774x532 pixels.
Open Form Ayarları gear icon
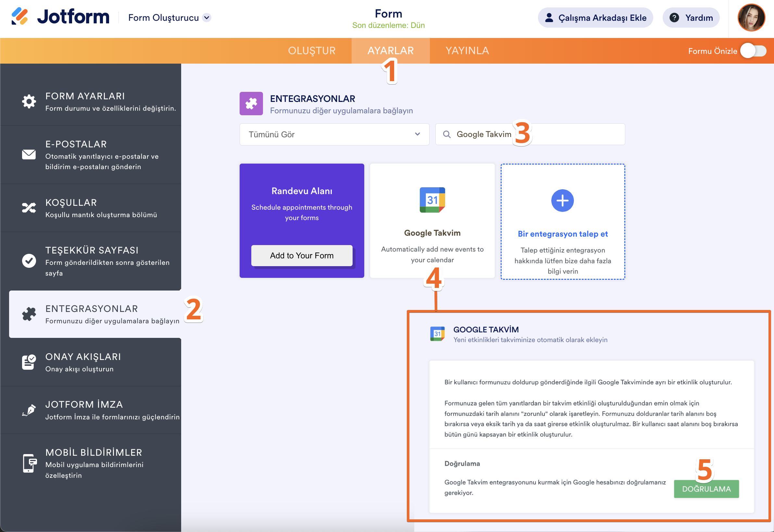29,101
